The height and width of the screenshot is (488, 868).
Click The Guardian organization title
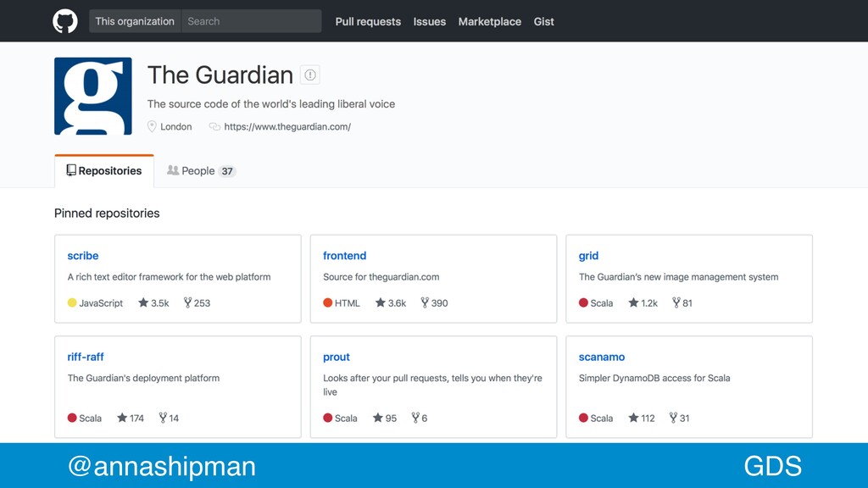[220, 75]
